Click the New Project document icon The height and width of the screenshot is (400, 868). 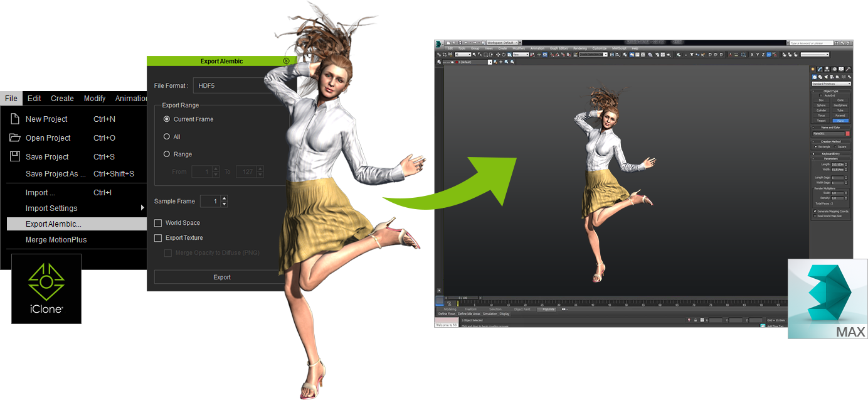(14, 119)
